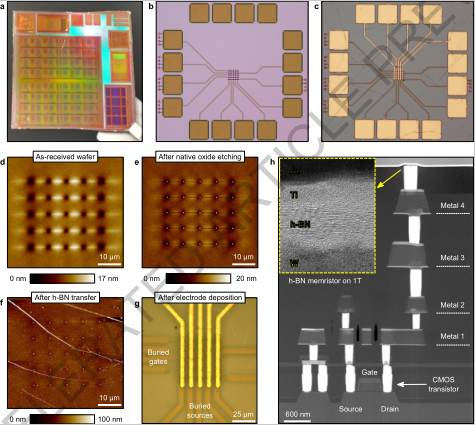Viewport: 475px width, 425px height.
Task: Click the '17 nm' scale value
Action: pyautogui.click(x=108, y=279)
